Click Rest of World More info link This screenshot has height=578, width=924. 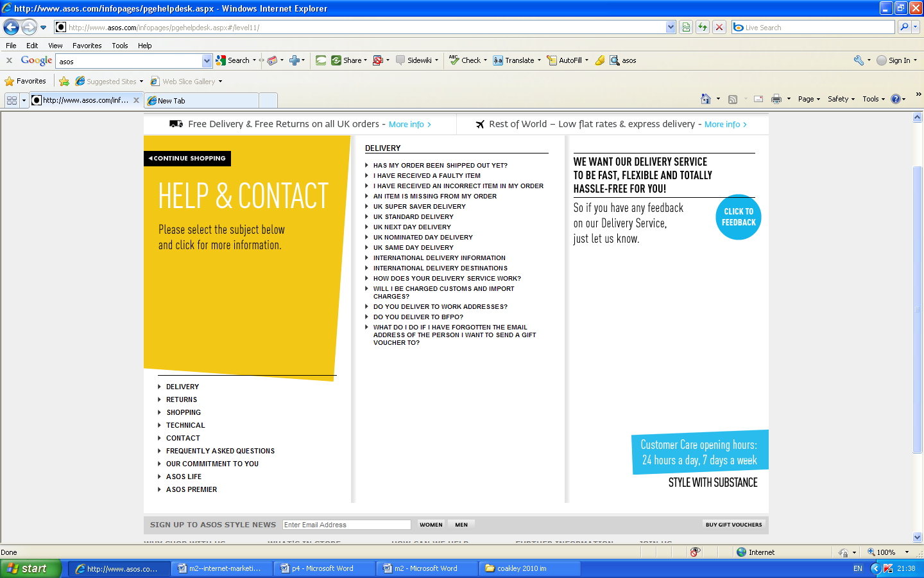coord(726,125)
